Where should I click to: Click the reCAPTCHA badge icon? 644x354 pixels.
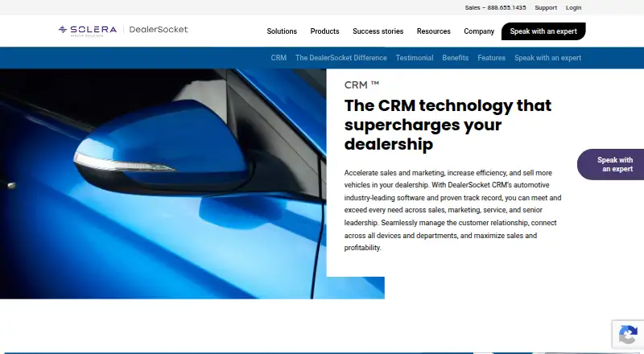[x=628, y=334]
